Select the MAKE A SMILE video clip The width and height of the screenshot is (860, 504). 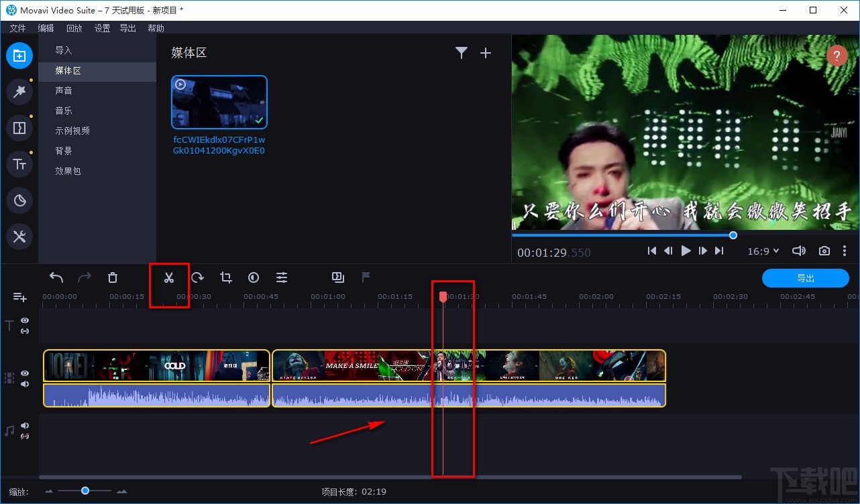pyautogui.click(x=469, y=366)
